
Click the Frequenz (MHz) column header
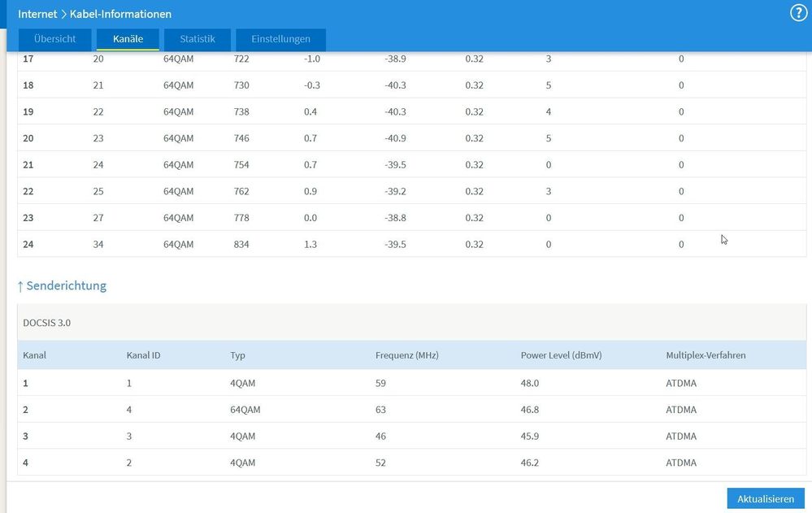tap(407, 355)
